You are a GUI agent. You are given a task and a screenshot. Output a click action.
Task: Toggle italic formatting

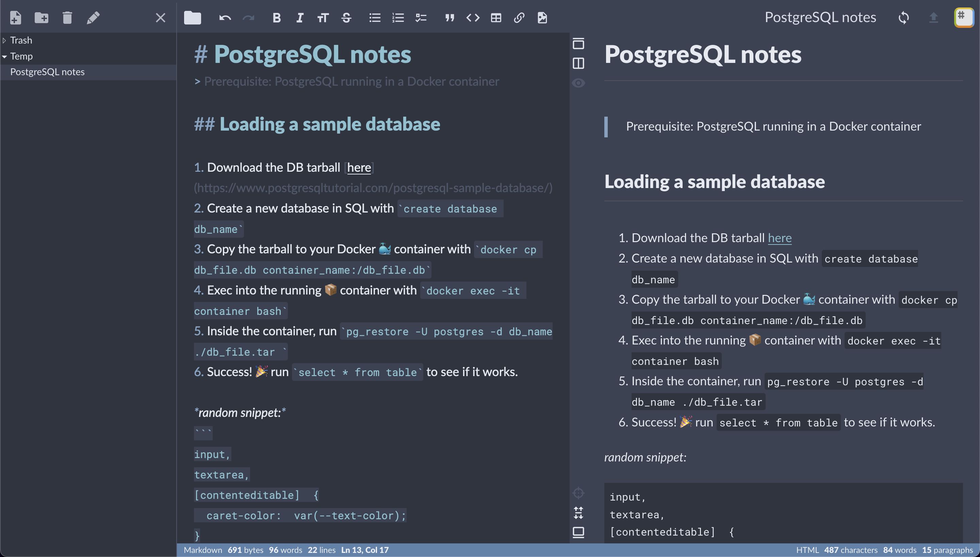[300, 18]
